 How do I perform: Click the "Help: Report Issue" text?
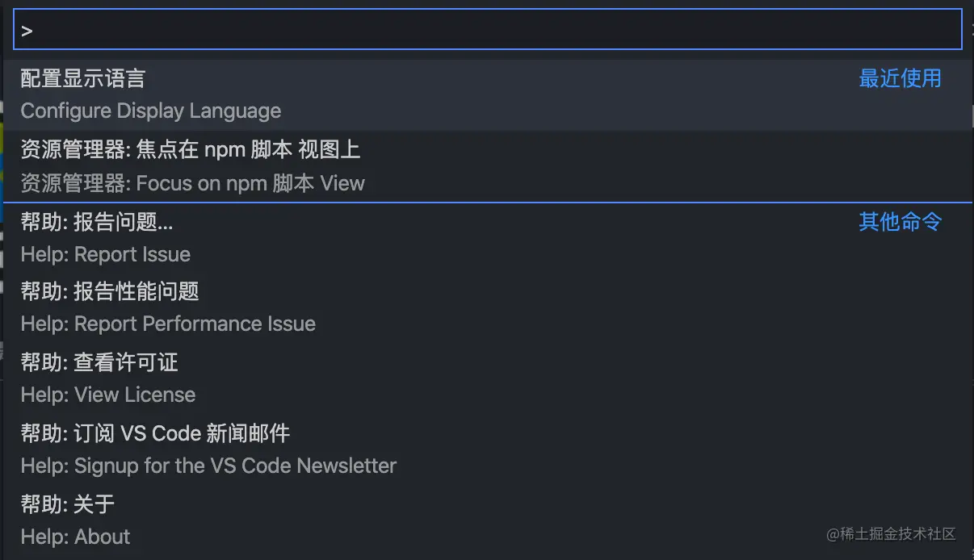click(x=106, y=254)
